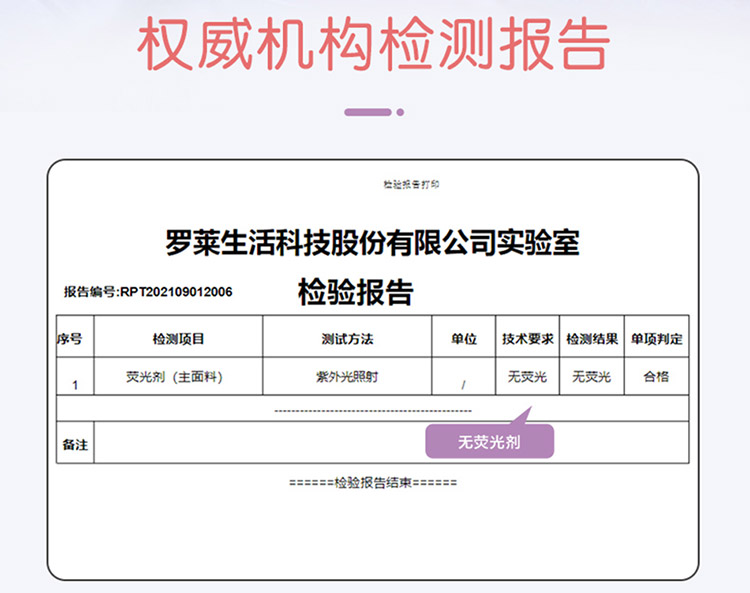750x593 pixels.
Task: Click 无荧光 under 检测结果
Action: (x=592, y=377)
